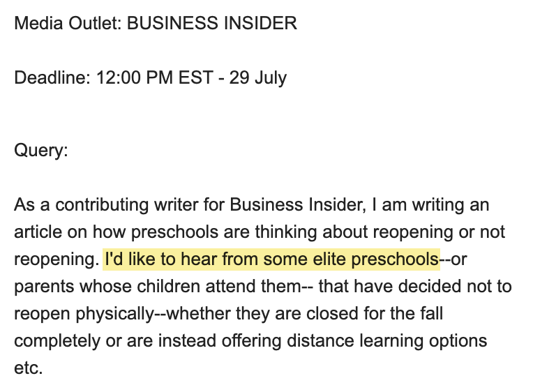
Task: Click the final word "etc."
Action: pyautogui.click(x=28, y=368)
